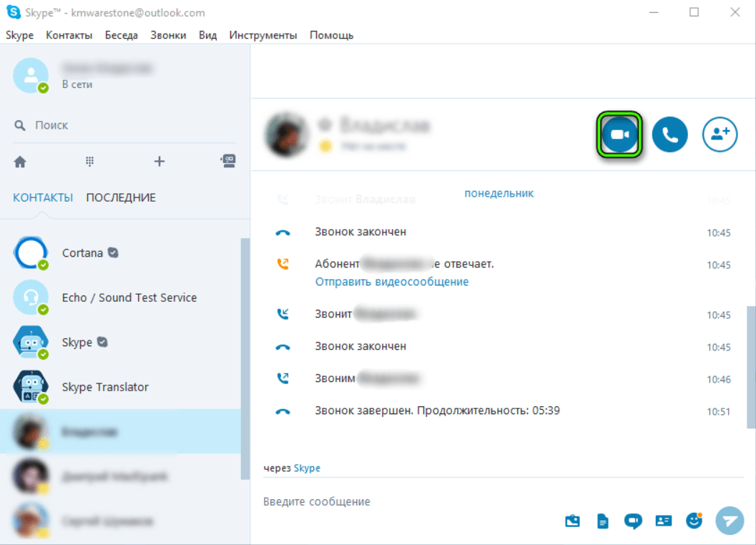Open the Звонки menu
Viewport: 756px width, 545px height.
[168, 35]
